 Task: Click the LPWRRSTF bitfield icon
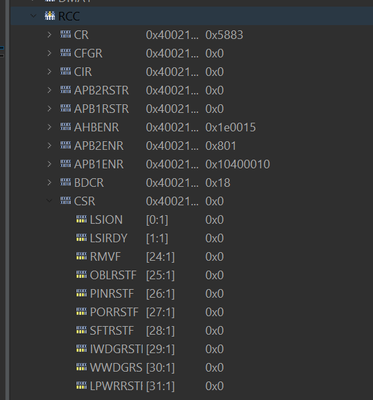tap(81, 385)
